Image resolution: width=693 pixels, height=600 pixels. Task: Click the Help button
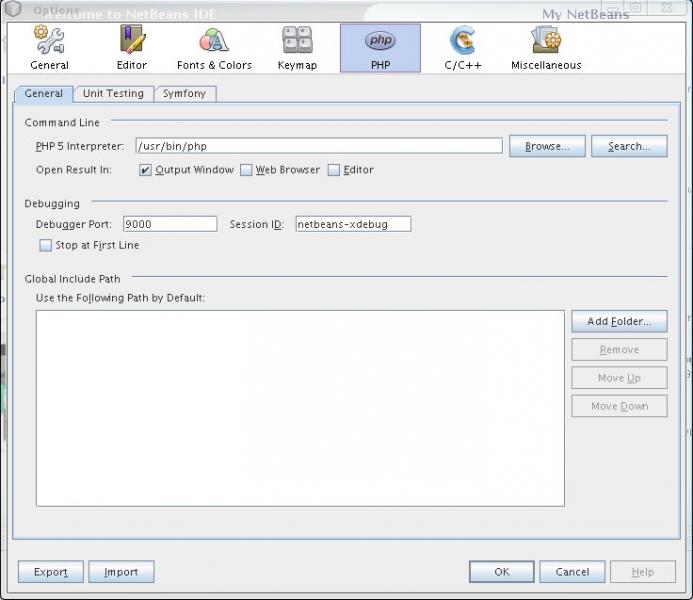pos(643,572)
